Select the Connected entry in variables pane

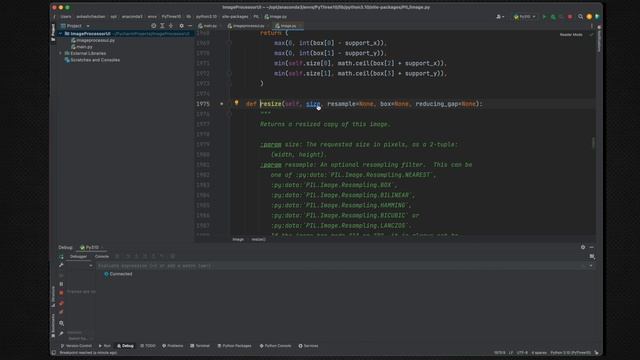point(118,274)
